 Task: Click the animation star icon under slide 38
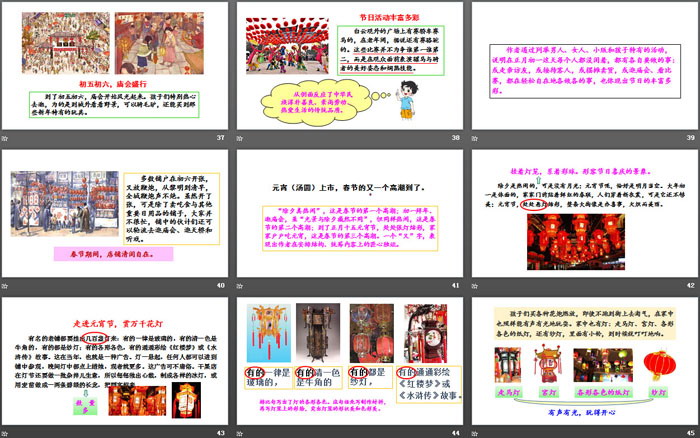240,138
